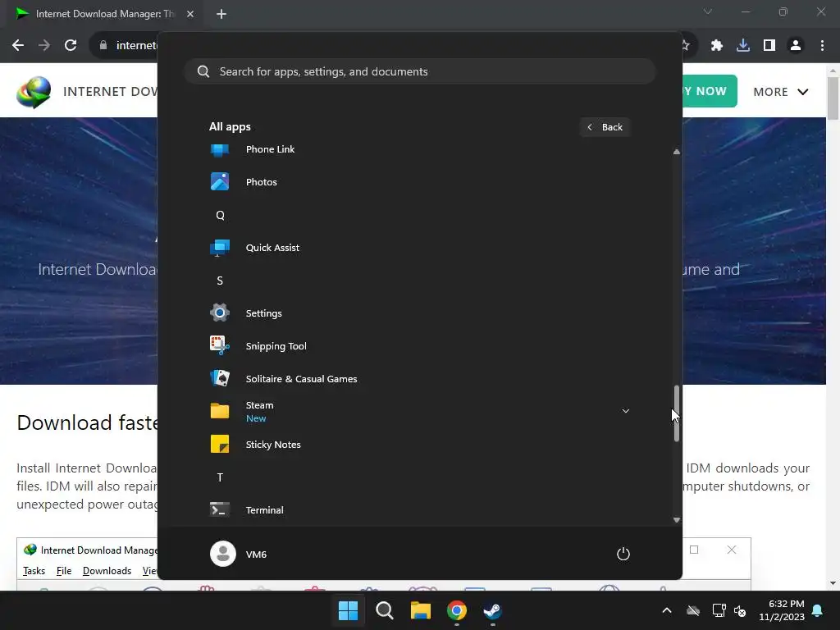Viewport: 840px width, 630px height.
Task: Open Chrome downloads
Action: click(743, 46)
